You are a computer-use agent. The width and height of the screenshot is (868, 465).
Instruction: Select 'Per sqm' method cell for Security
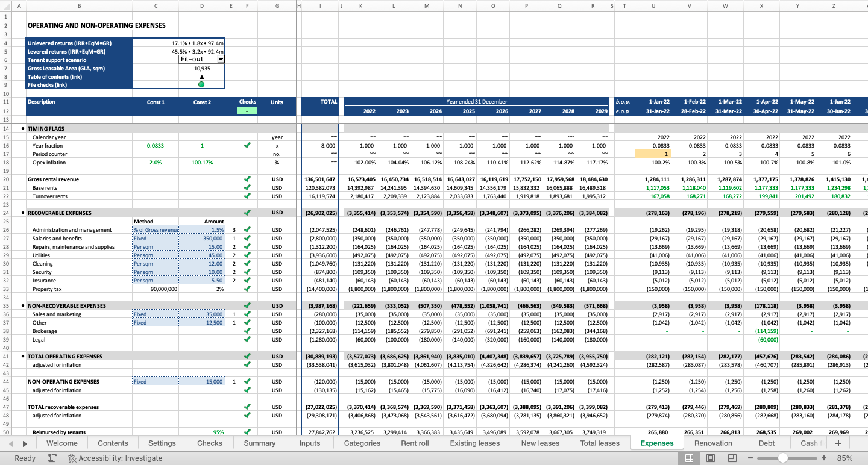pyautogui.click(x=156, y=272)
